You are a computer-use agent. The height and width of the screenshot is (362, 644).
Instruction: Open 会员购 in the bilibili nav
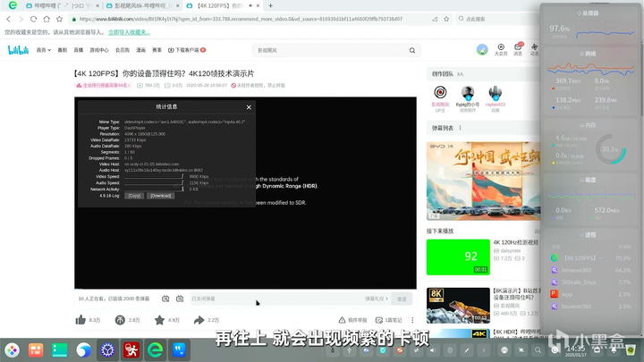click(x=123, y=50)
